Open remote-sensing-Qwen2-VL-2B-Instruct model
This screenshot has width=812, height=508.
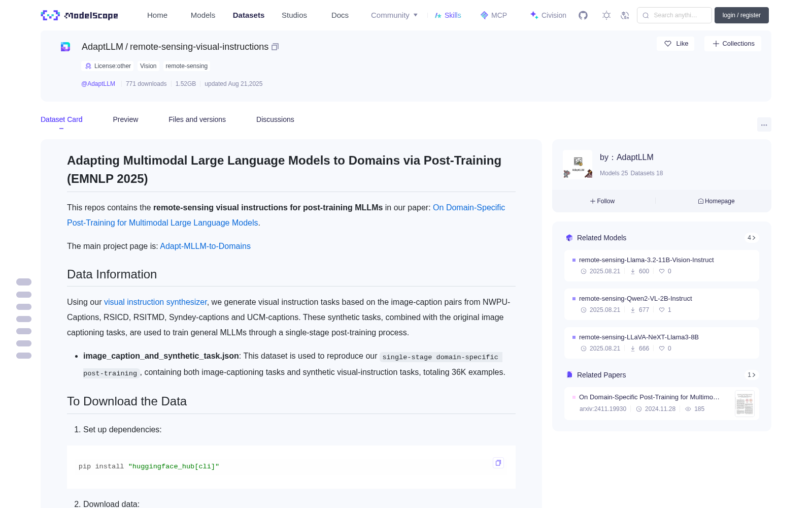pos(635,299)
